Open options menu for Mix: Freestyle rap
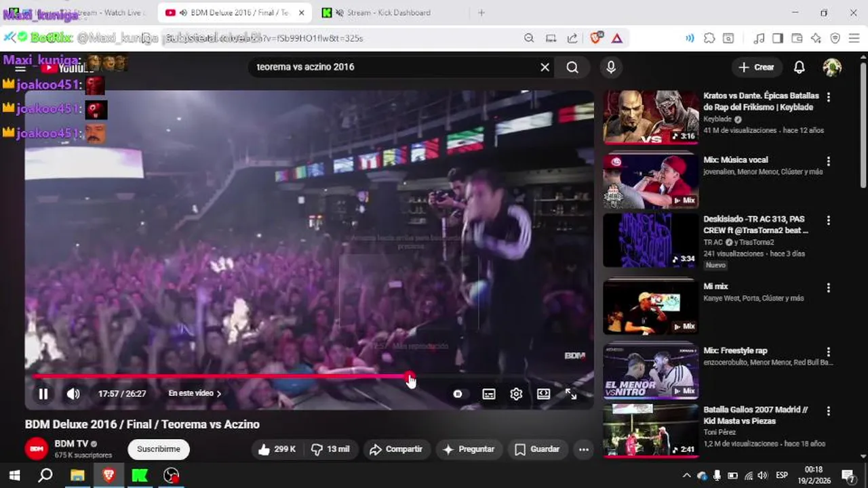The height and width of the screenshot is (488, 868). [828, 352]
